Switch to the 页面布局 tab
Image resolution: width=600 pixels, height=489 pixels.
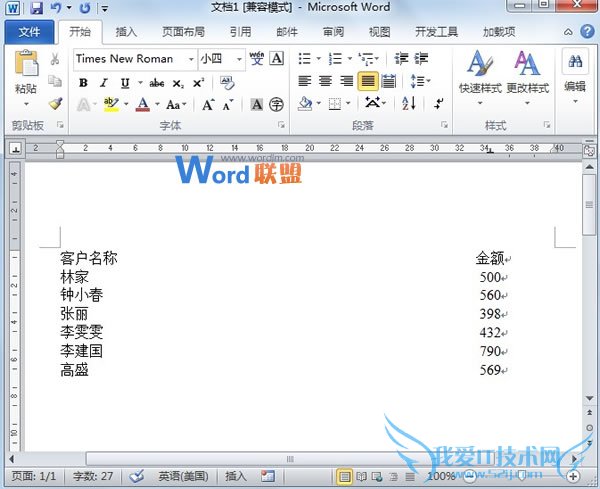[x=183, y=32]
